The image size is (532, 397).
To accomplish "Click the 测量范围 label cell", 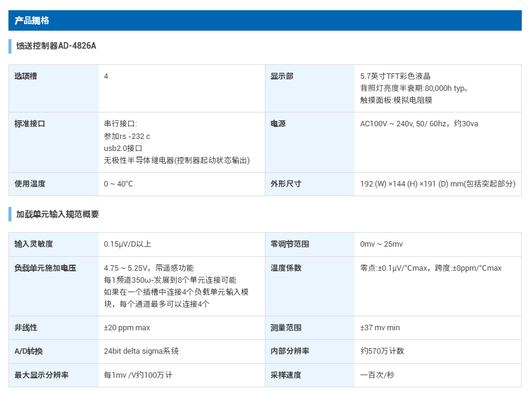I will tap(310, 328).
